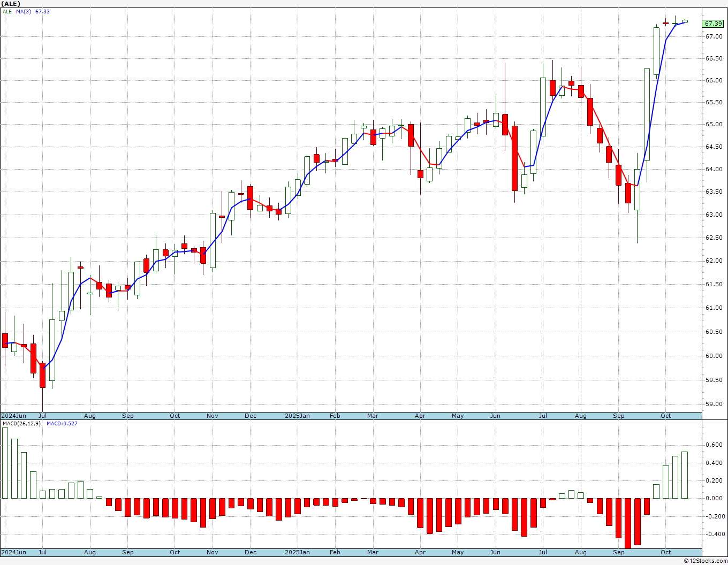Click the 65.00 price axis label
Screen dimensions: 728x565
click(x=713, y=124)
